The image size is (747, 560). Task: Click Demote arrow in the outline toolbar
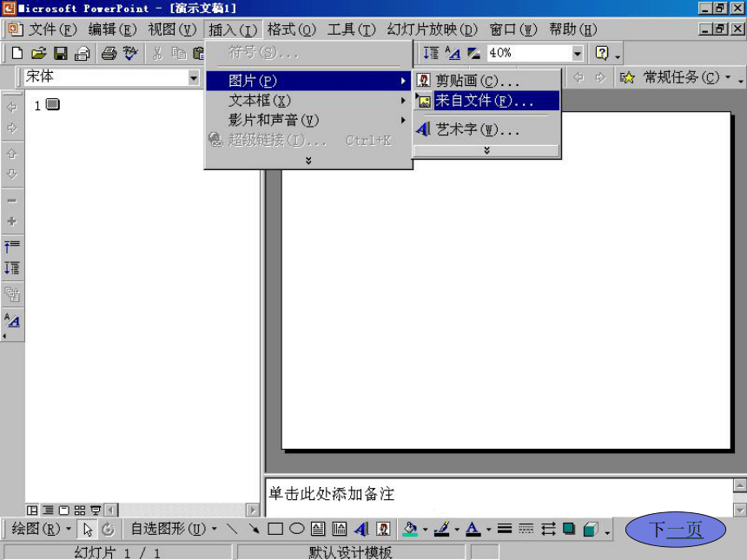click(12, 128)
